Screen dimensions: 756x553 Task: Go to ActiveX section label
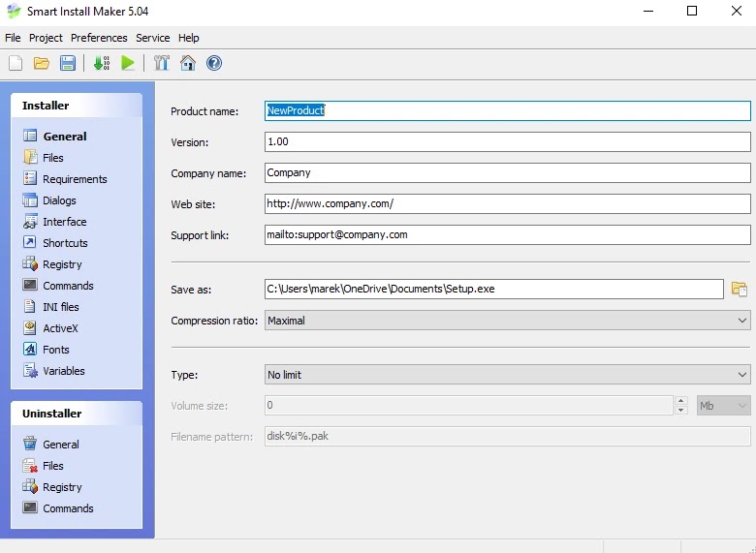pos(60,328)
